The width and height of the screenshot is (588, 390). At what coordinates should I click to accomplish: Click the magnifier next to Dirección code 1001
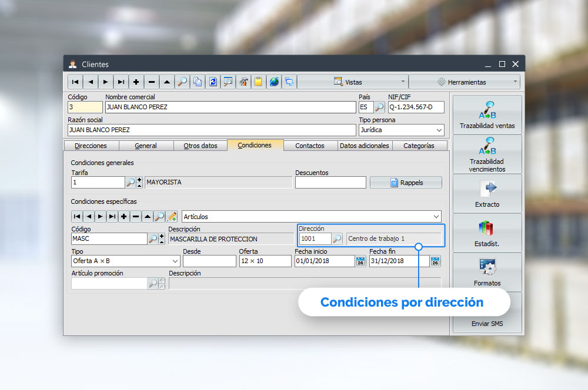tap(338, 239)
